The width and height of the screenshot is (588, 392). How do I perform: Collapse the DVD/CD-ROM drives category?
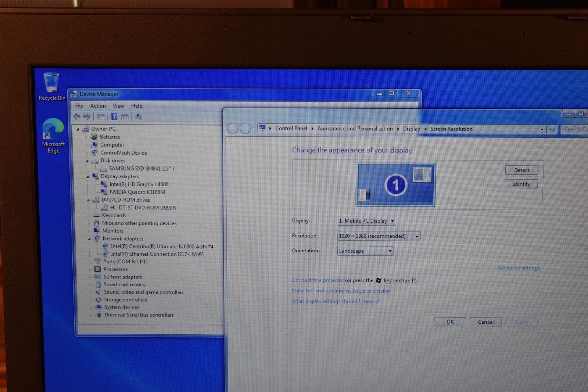tap(88, 200)
